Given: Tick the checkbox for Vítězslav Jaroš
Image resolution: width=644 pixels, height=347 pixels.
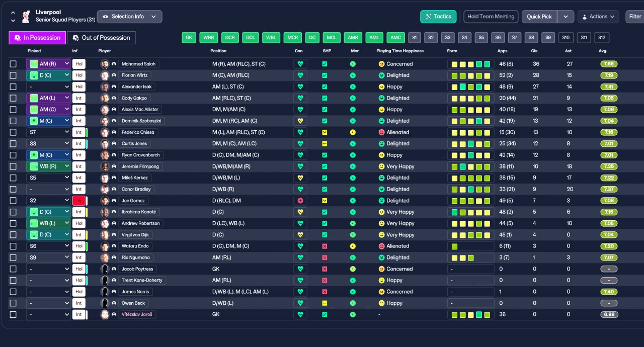Looking at the screenshot, I should coord(13,314).
